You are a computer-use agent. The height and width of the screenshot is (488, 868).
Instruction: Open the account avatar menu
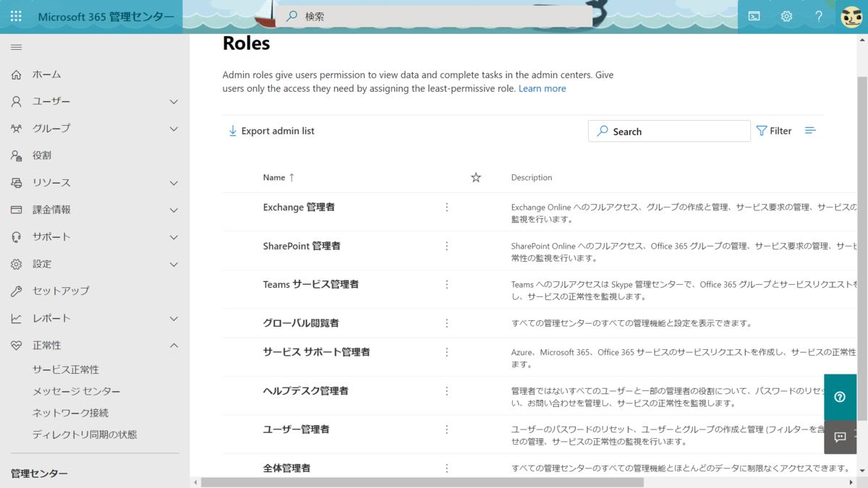tap(851, 16)
